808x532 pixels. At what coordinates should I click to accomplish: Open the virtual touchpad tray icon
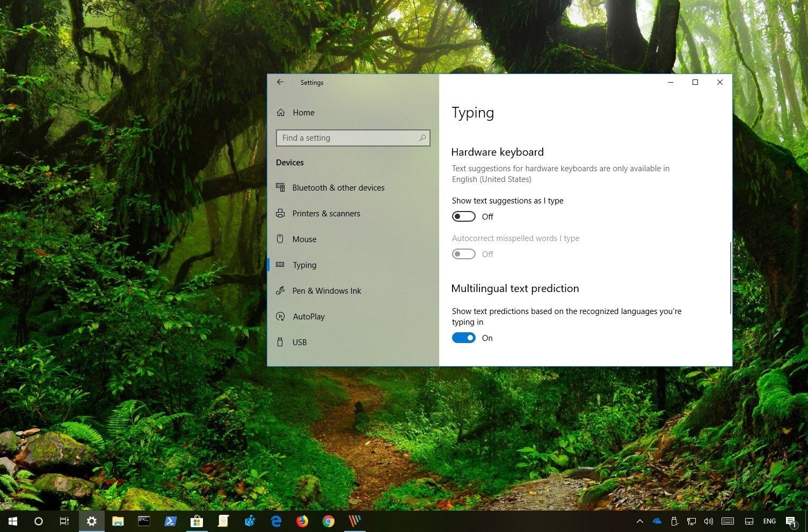click(x=749, y=521)
